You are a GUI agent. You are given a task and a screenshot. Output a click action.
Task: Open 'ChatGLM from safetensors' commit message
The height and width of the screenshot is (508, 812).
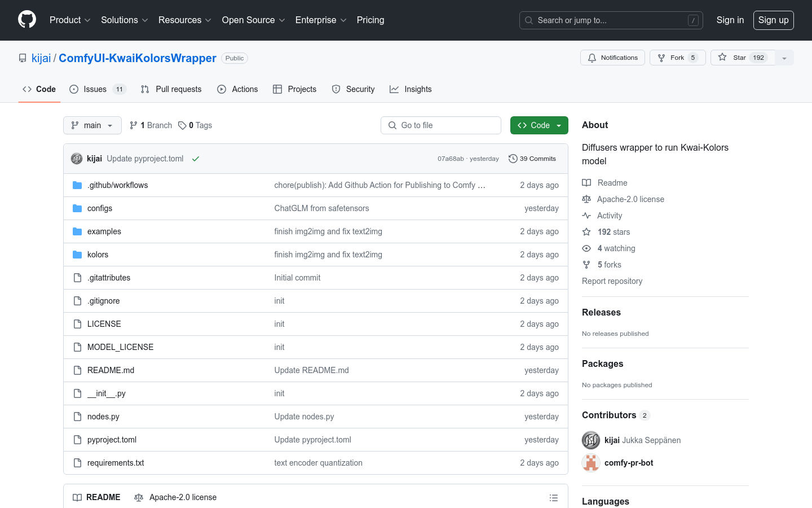321,208
